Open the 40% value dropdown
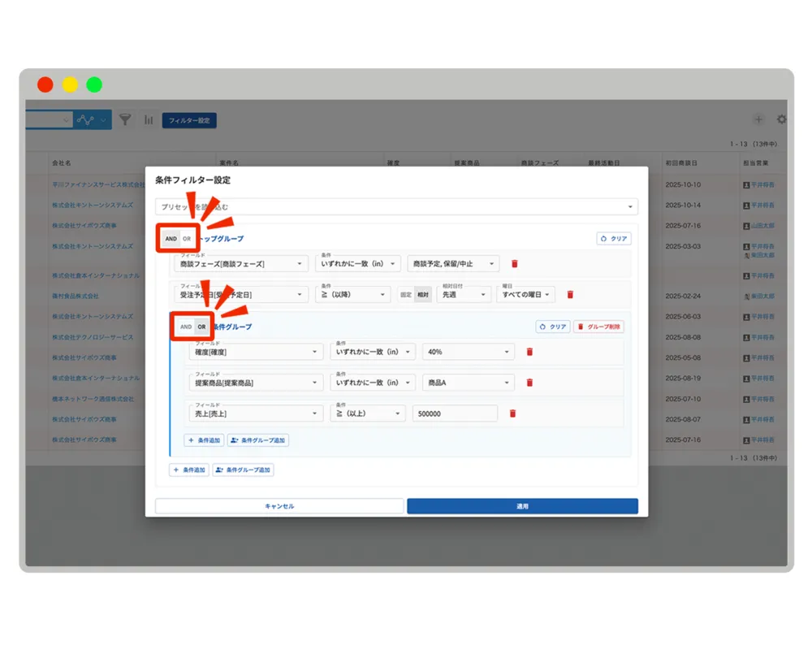Image resolution: width=812 pixels, height=645 pixels. point(468,352)
